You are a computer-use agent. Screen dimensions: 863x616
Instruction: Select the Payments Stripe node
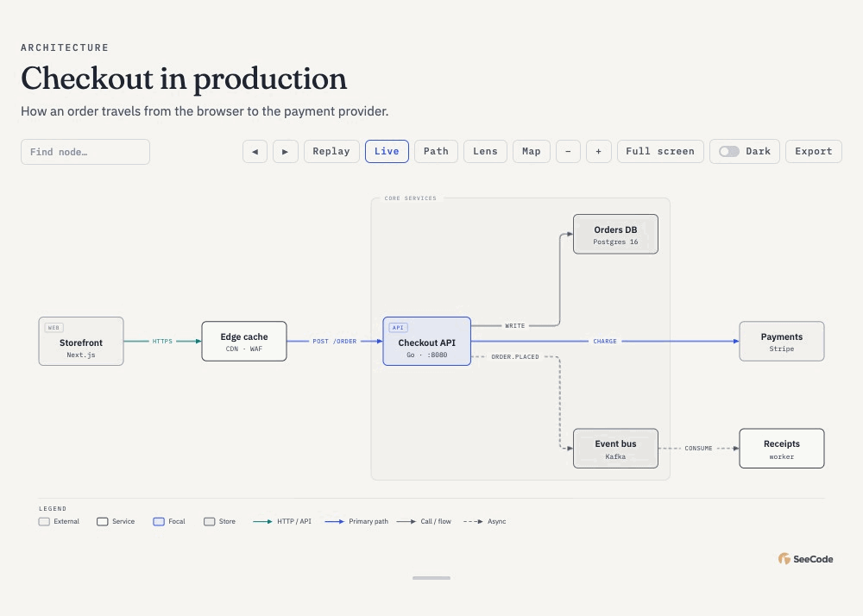pyautogui.click(x=782, y=341)
